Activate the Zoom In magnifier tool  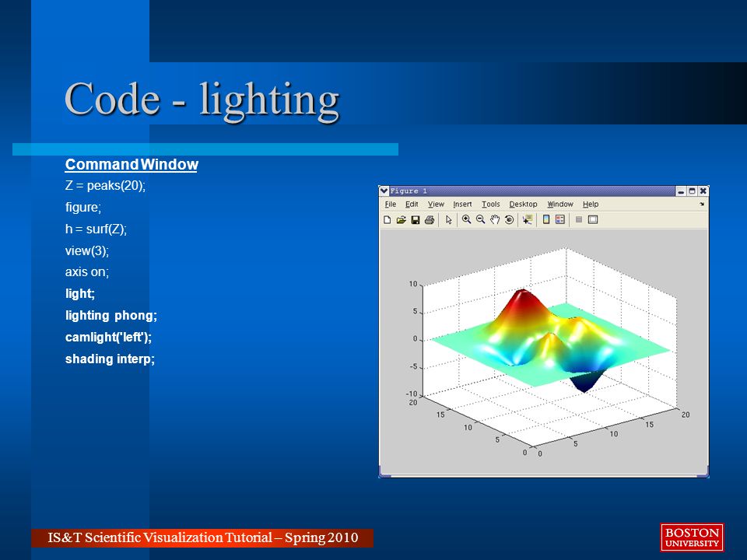coord(466,219)
